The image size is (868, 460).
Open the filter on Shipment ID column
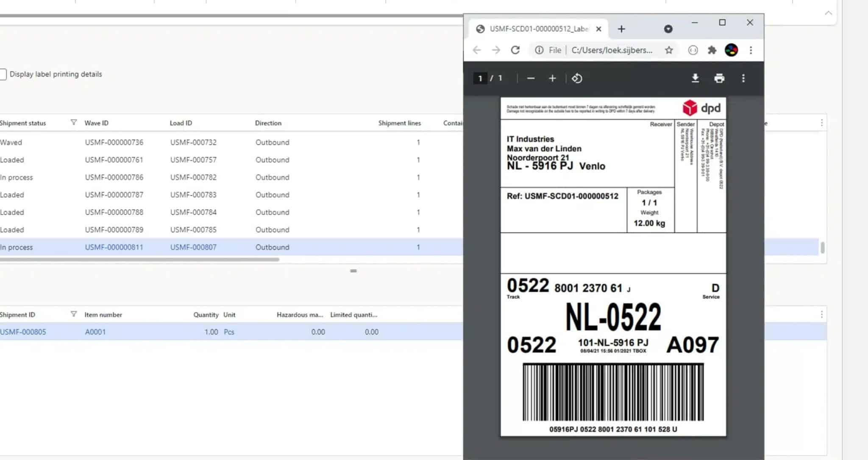coord(74,314)
